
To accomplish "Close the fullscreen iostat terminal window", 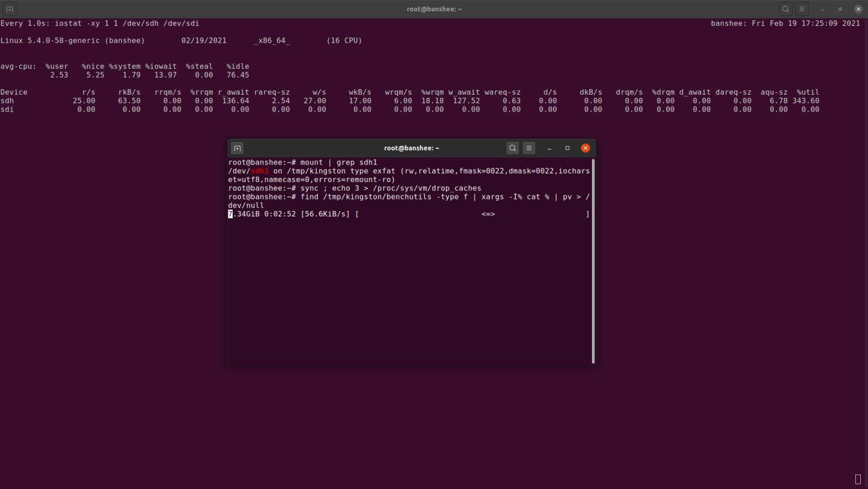I will (858, 9).
